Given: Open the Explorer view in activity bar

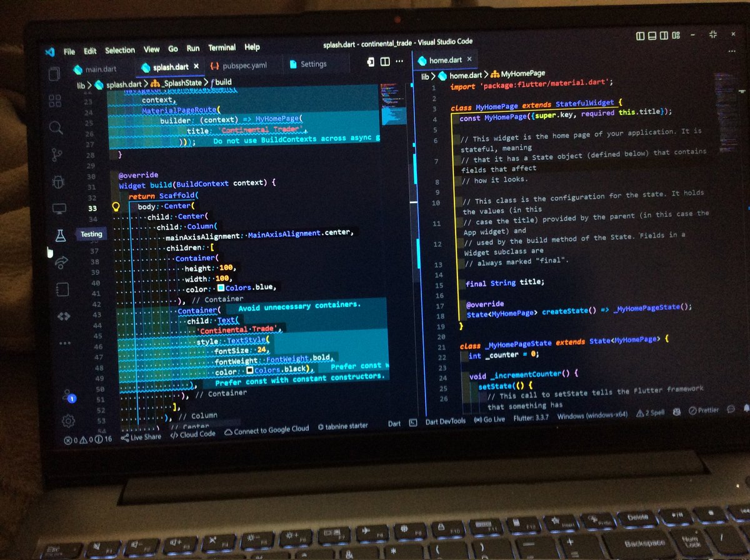Looking at the screenshot, I should (x=54, y=73).
